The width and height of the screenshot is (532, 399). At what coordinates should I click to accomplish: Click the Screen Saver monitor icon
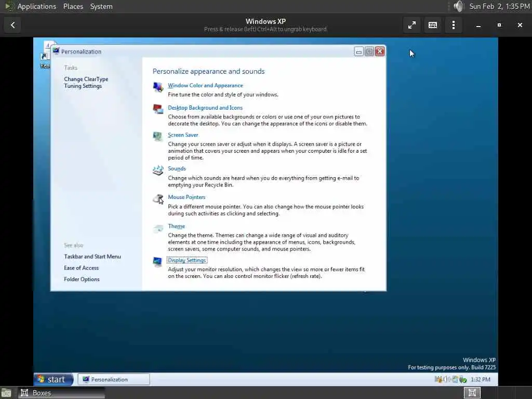tap(158, 137)
